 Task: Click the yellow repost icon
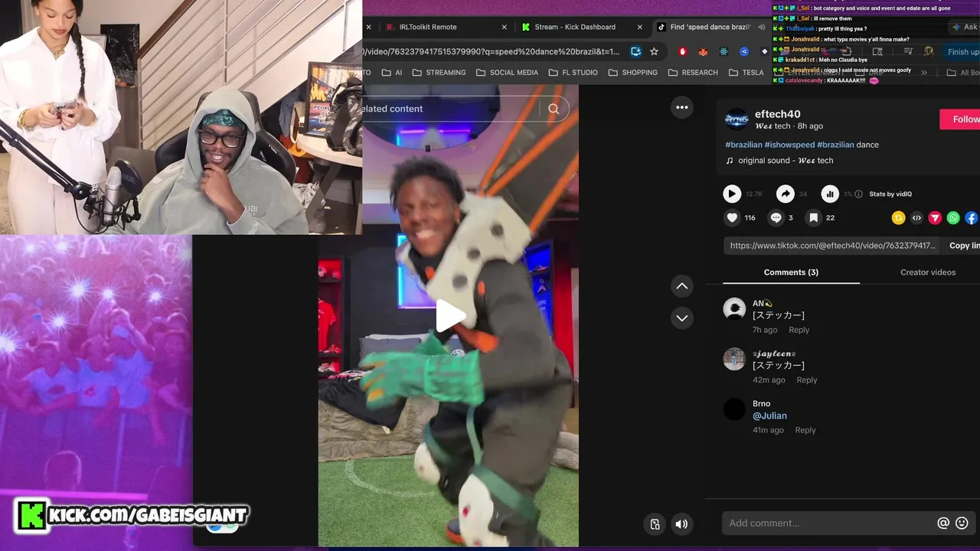coord(898,218)
